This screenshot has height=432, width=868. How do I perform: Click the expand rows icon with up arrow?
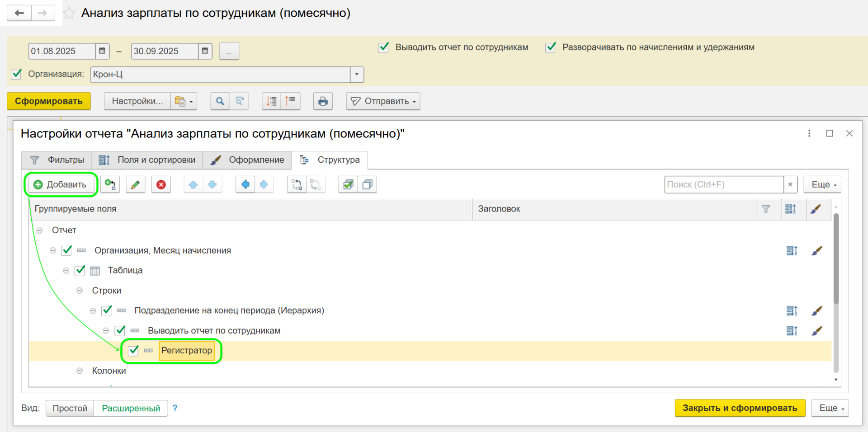(291, 101)
